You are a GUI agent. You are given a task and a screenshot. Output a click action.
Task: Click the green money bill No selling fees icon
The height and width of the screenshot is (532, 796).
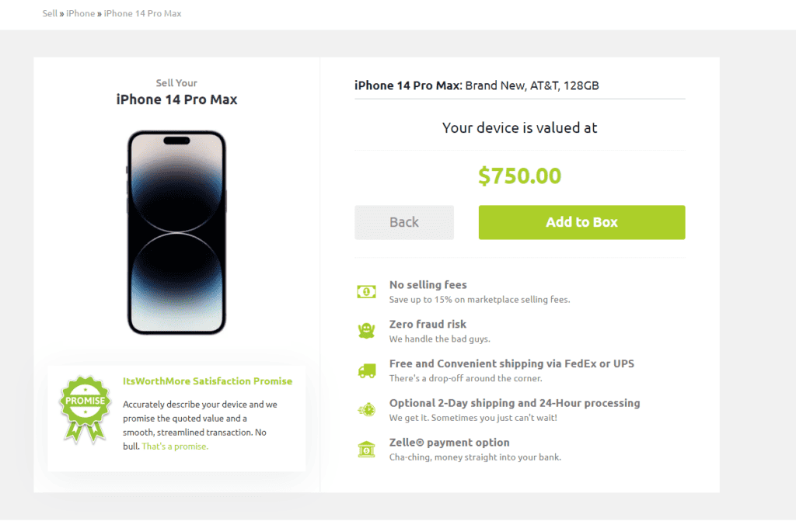366,290
